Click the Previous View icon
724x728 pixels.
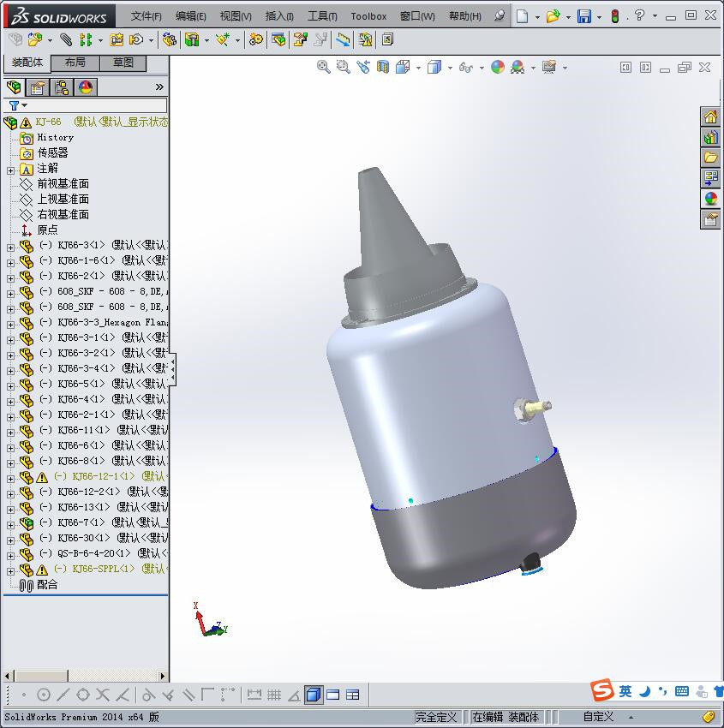[363, 68]
